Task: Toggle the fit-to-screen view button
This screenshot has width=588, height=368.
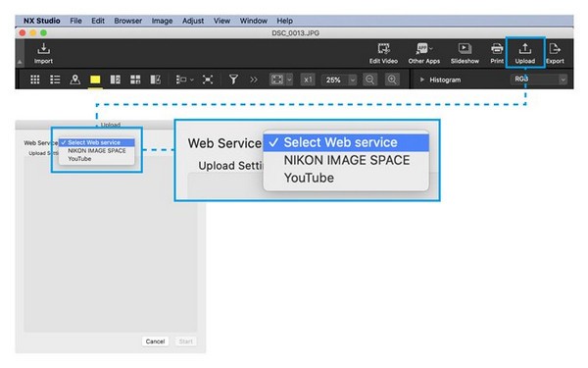Action: click(x=277, y=79)
